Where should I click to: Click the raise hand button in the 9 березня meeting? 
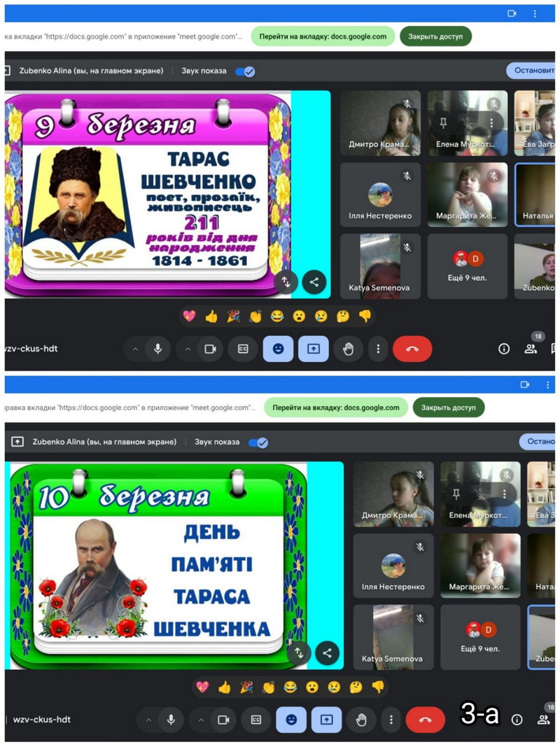tap(348, 349)
